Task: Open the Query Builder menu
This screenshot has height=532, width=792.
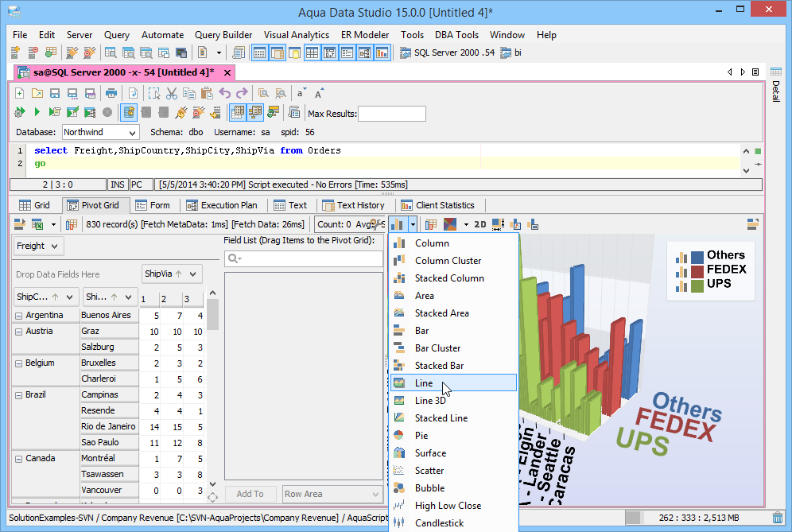Action: 223,35
